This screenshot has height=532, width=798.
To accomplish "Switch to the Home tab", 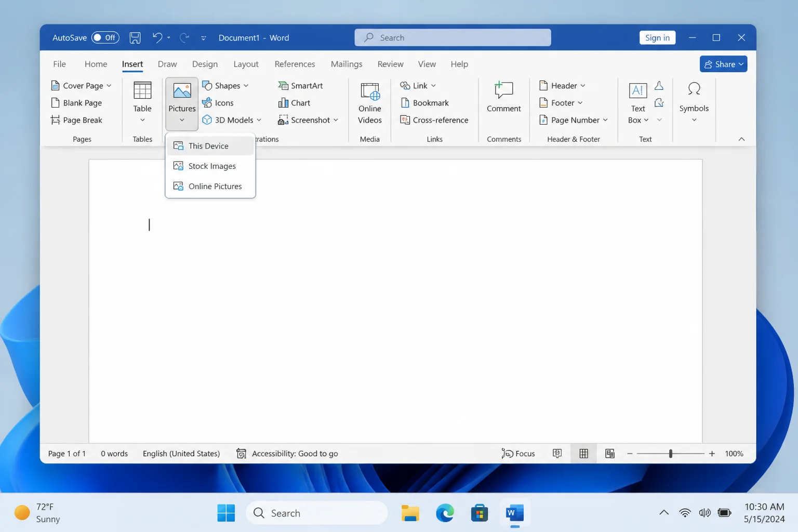I will click(x=96, y=64).
